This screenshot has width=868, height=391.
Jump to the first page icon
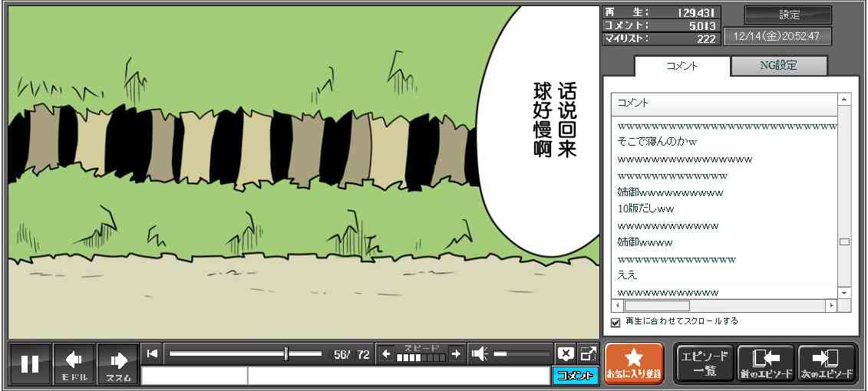(152, 353)
